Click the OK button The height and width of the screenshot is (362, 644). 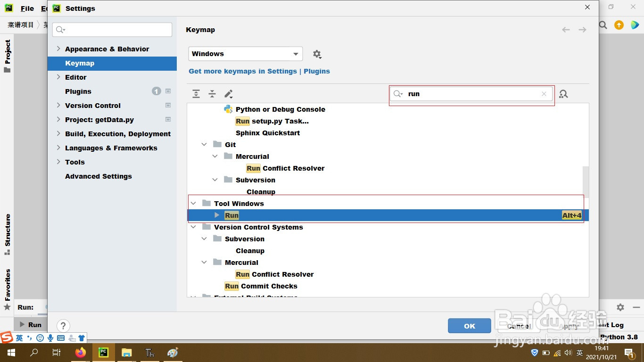click(470, 326)
